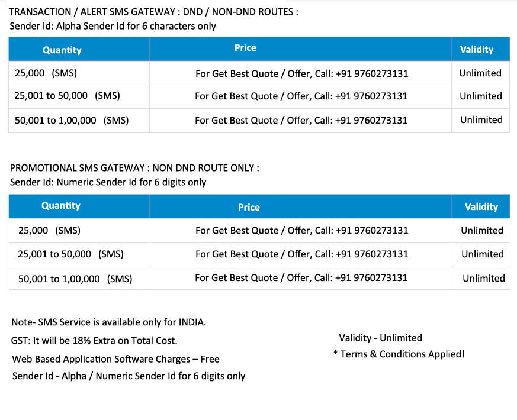Click the GST 18% Extra on Total Cost line
The height and width of the screenshot is (420, 517).
(x=94, y=341)
